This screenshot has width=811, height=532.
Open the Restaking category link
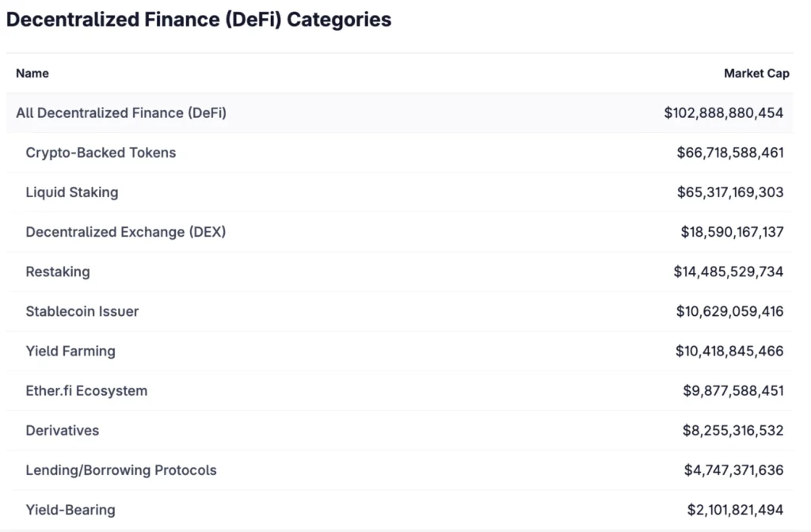coord(58,272)
